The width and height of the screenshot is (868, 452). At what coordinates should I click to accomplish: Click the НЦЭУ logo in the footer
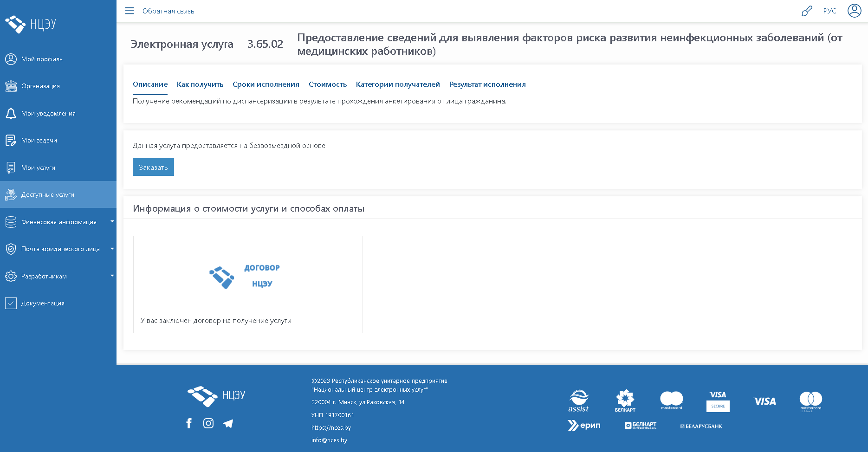(216, 396)
